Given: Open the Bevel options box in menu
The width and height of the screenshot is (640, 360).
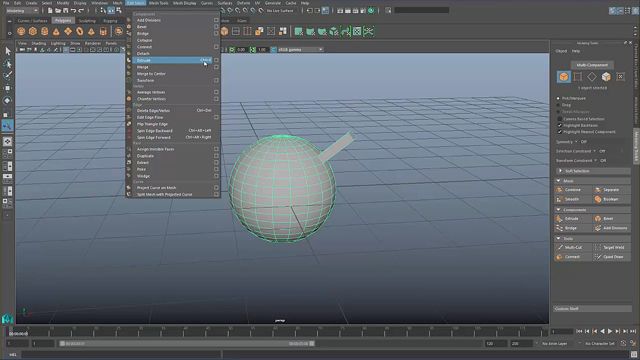Looking at the screenshot, I should 216,27.
